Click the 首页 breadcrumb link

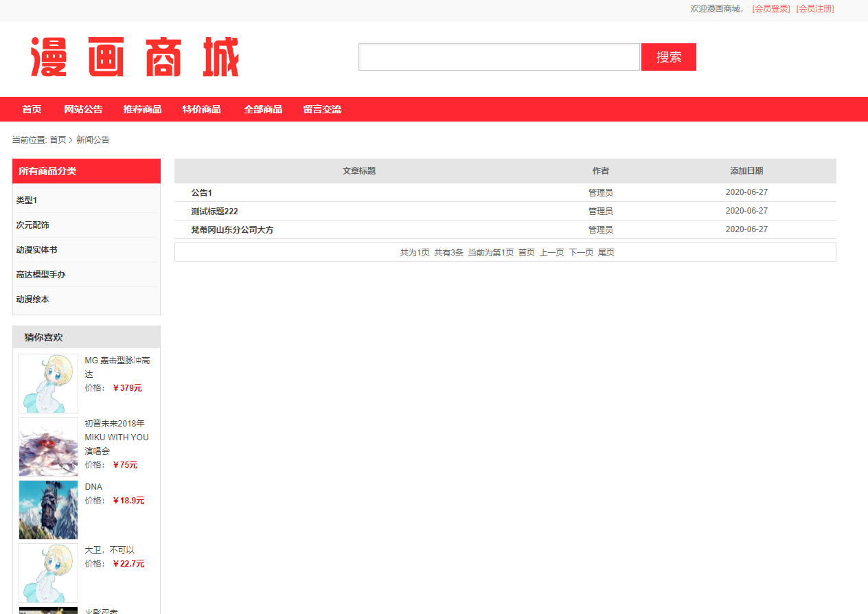58,139
